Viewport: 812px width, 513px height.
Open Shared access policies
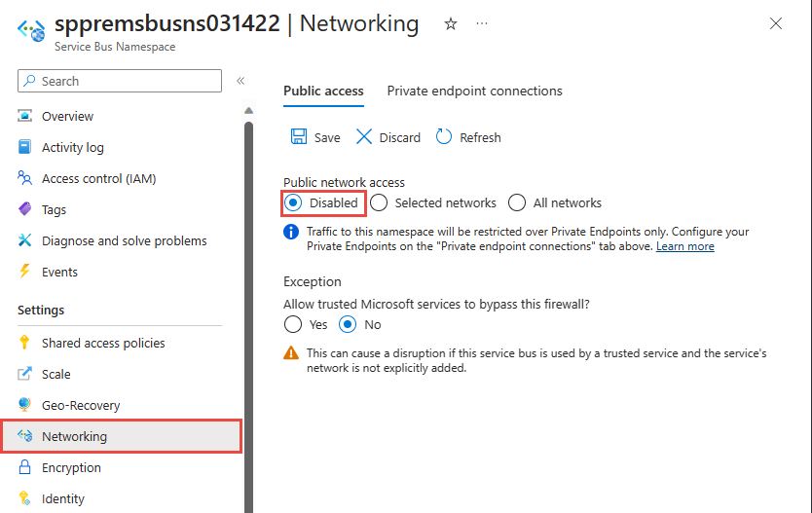pos(103,343)
